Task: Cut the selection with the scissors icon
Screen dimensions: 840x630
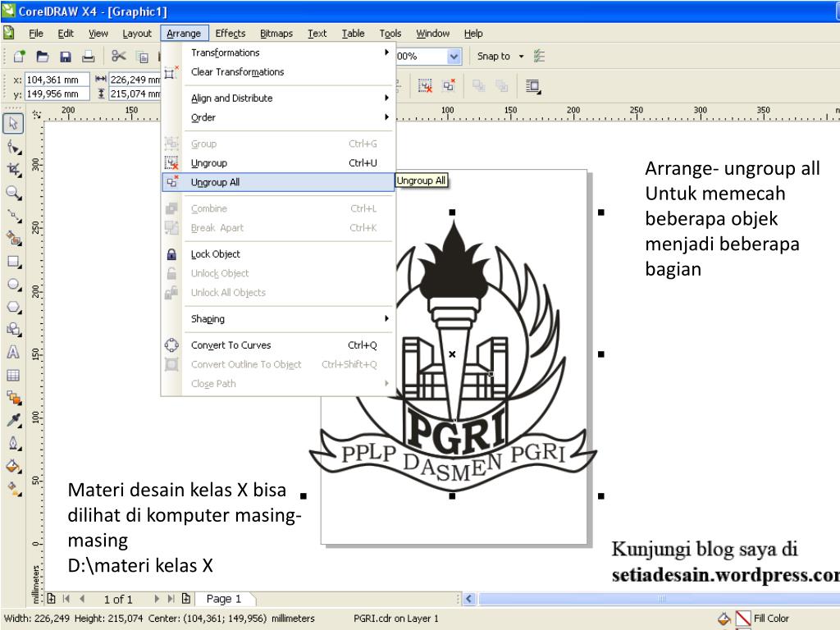Action: (119, 57)
